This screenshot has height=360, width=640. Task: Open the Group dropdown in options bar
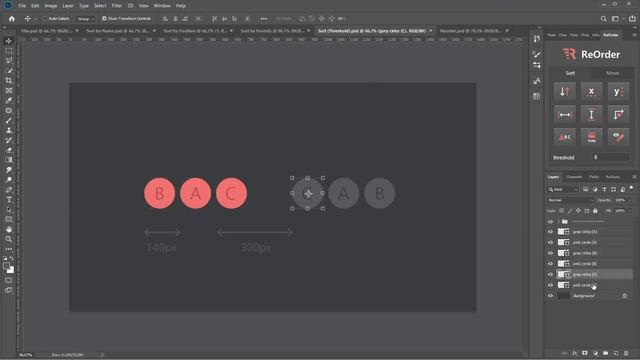[86, 19]
